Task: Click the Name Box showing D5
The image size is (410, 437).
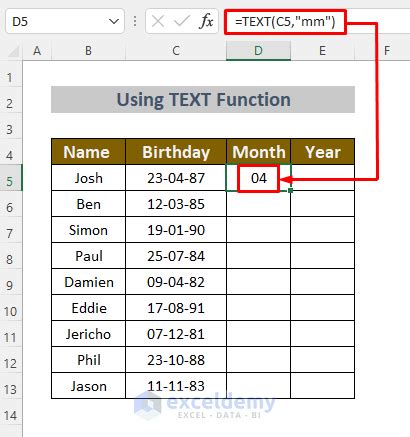Action: pos(65,22)
